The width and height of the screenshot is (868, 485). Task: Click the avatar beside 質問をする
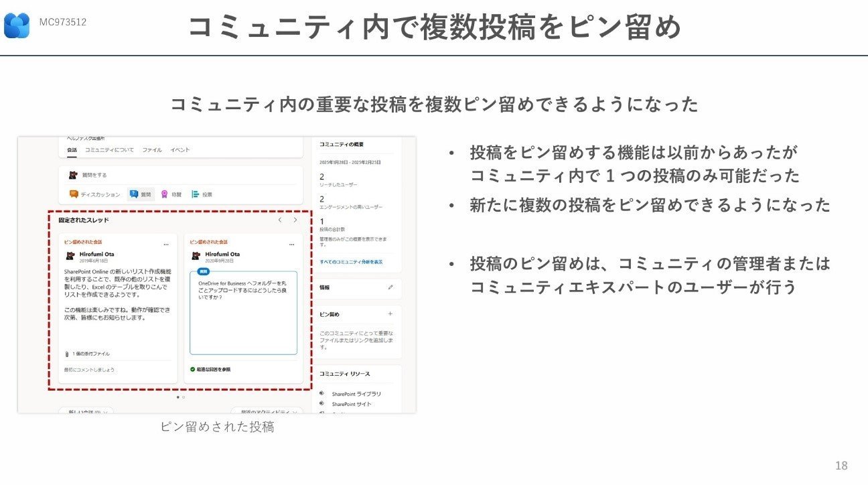coord(73,176)
